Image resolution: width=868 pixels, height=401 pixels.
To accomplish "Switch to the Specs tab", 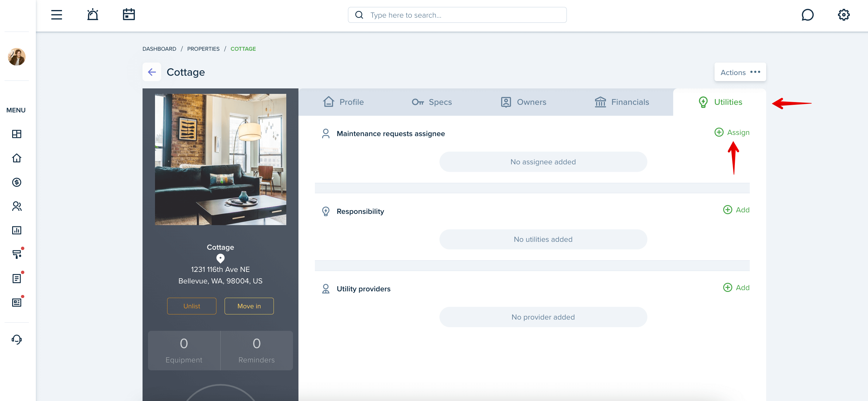I will 432,102.
